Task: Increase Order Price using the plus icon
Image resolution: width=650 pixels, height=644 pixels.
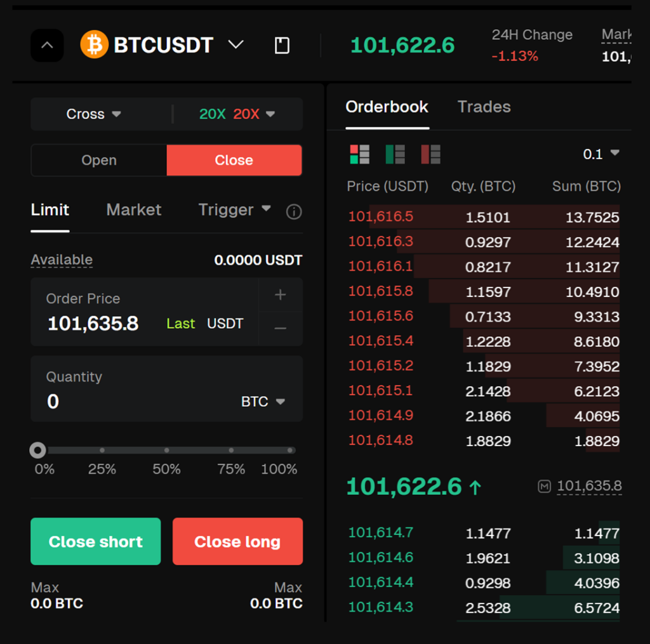Action: tap(280, 294)
